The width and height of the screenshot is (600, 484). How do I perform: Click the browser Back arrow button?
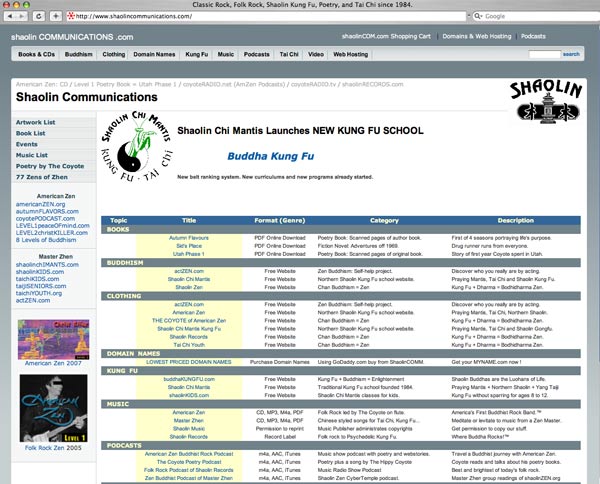(x=9, y=17)
